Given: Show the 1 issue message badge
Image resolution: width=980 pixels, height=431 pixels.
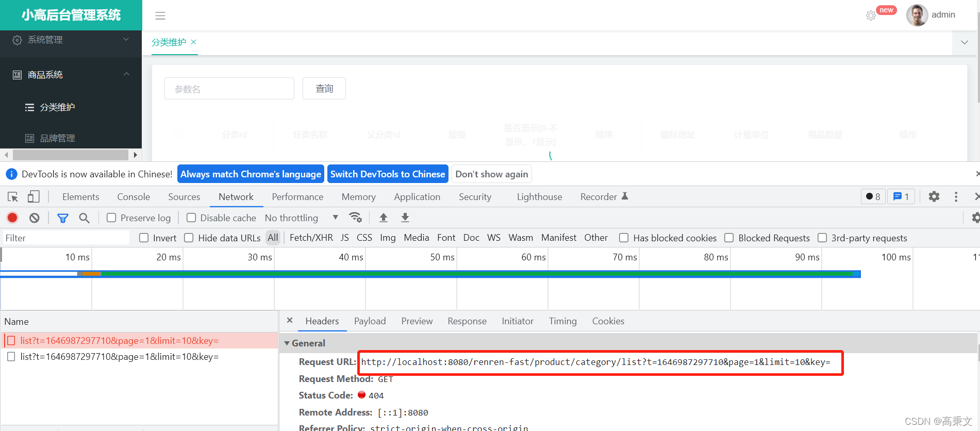Looking at the screenshot, I should 901,196.
